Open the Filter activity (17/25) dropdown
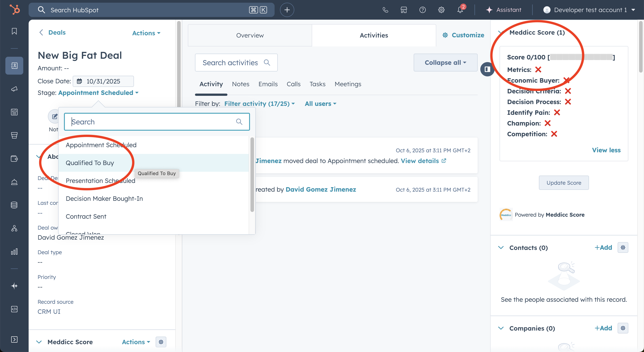Image resolution: width=644 pixels, height=352 pixels. [259, 104]
